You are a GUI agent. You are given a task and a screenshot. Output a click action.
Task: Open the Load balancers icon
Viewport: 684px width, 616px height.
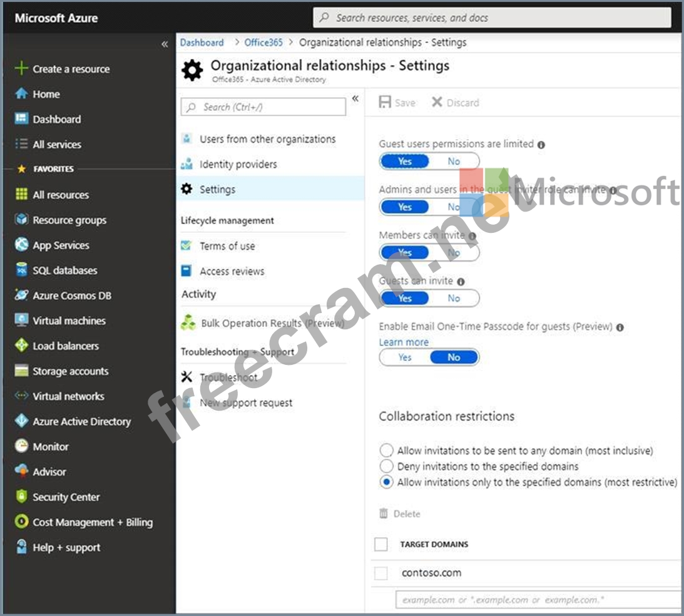[21, 346]
